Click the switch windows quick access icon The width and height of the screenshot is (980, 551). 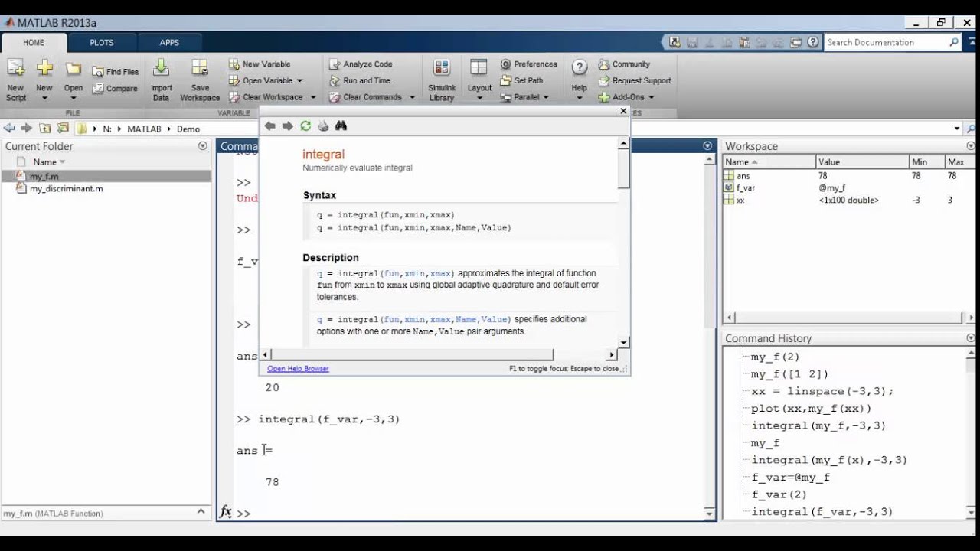point(796,42)
